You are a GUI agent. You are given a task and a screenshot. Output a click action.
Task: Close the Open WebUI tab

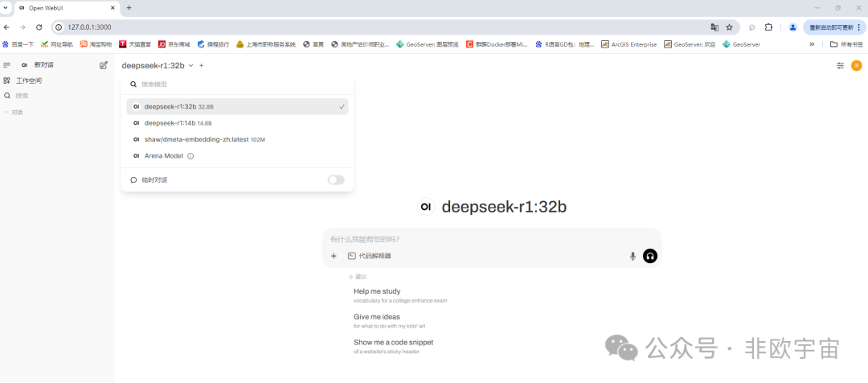[113, 8]
